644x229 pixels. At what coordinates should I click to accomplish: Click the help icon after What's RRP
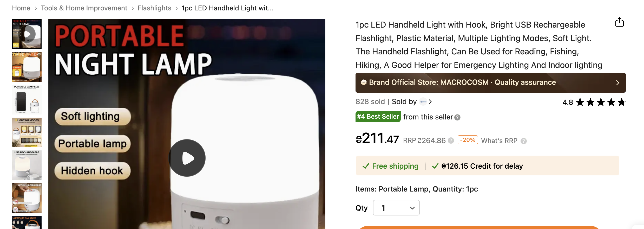[x=524, y=141]
